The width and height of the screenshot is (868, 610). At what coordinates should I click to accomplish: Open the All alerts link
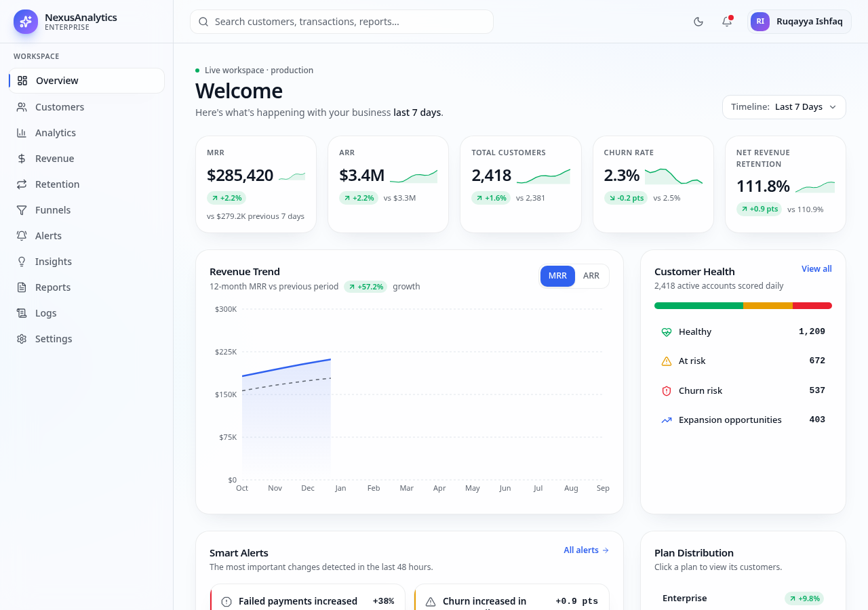(587, 550)
